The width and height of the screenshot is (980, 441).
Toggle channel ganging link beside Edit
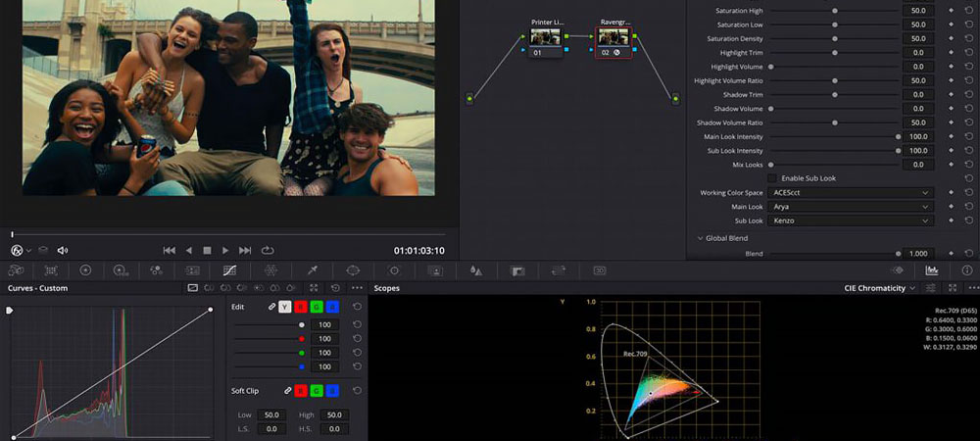click(271, 307)
